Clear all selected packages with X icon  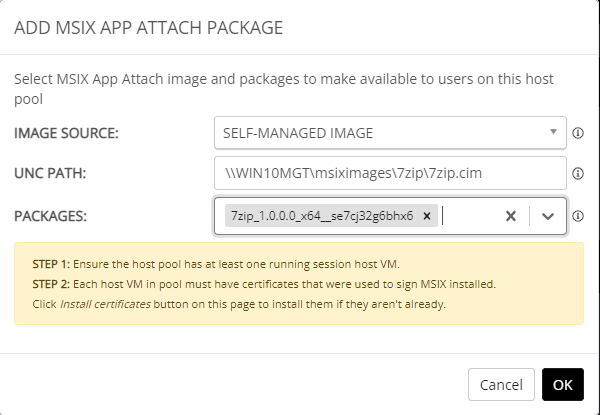click(510, 215)
